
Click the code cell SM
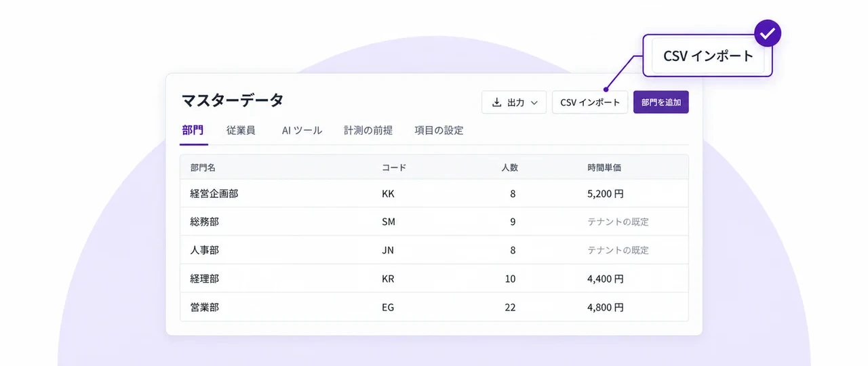(x=389, y=222)
